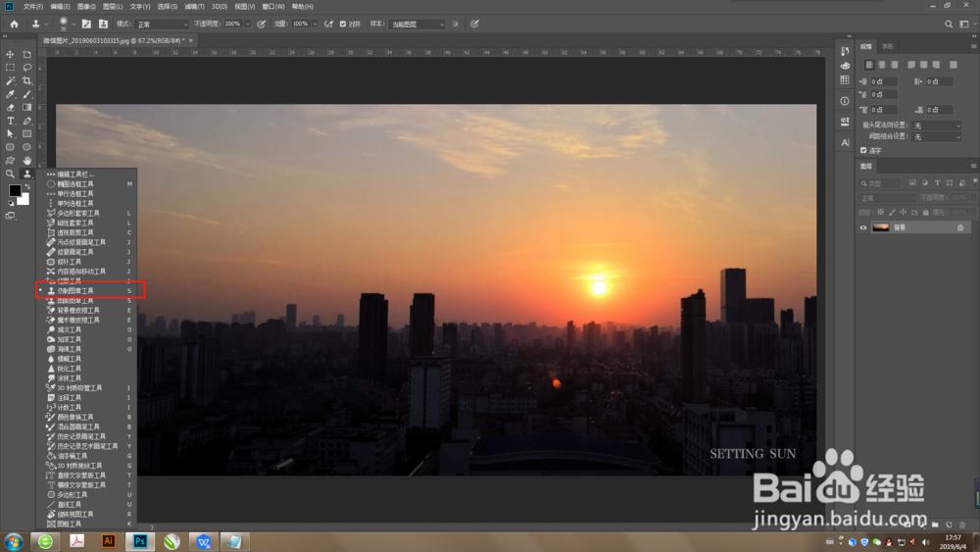Toggle pressure for size button
This screenshot has width=980, height=552.
tap(475, 24)
